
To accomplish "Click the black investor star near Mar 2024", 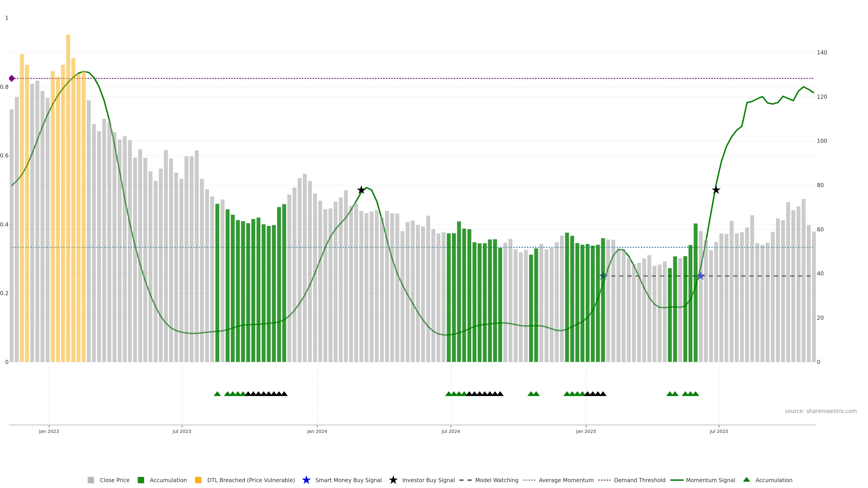I will click(x=361, y=190).
